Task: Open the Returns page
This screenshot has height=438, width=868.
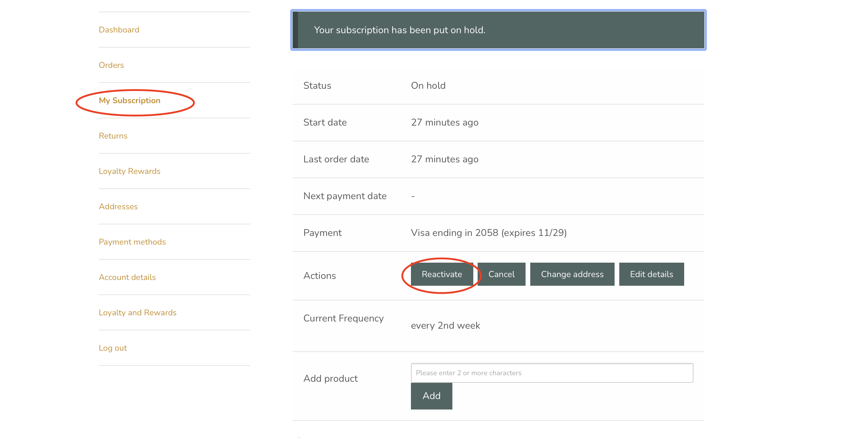Action: coord(113,136)
